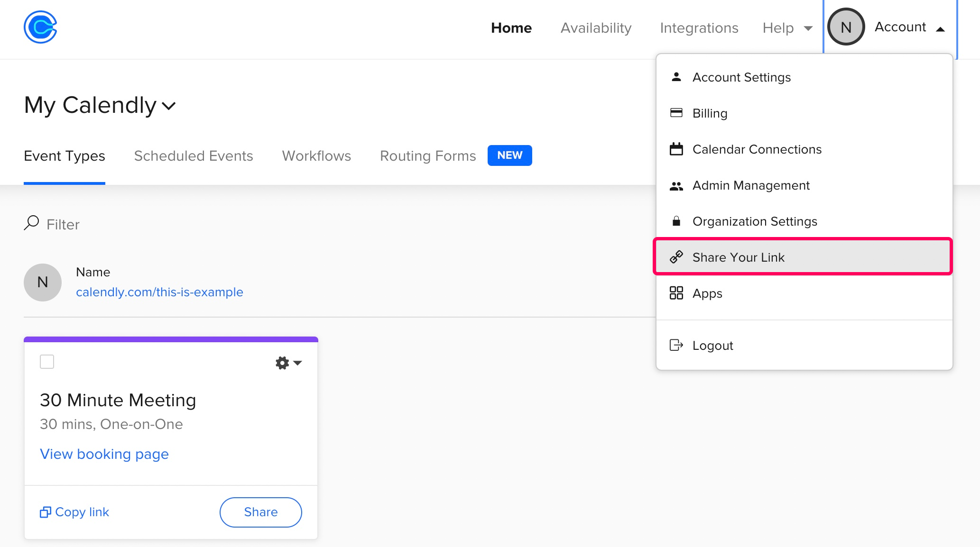Open the Routing Forms tab
The width and height of the screenshot is (980, 547).
428,156
